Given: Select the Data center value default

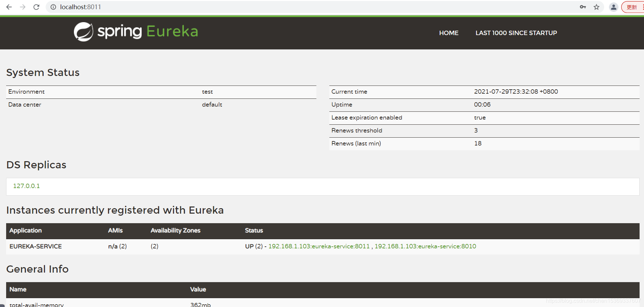Looking at the screenshot, I should 212,105.
